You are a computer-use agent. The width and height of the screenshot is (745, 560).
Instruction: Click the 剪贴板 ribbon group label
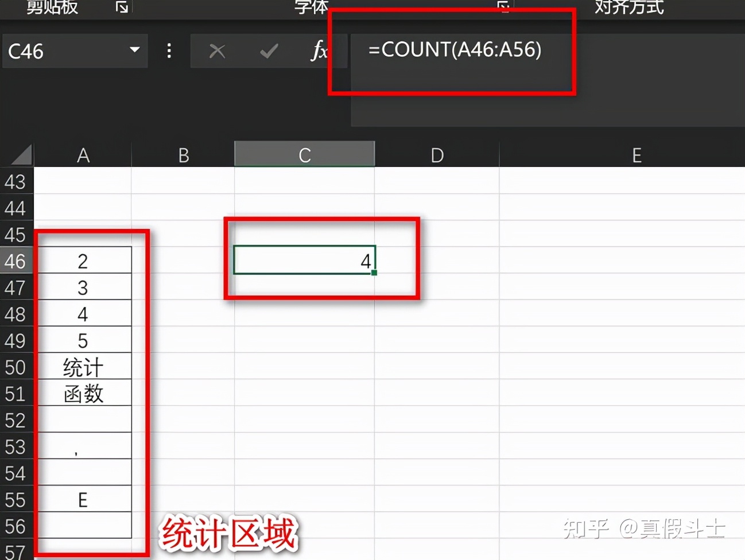[53, 8]
